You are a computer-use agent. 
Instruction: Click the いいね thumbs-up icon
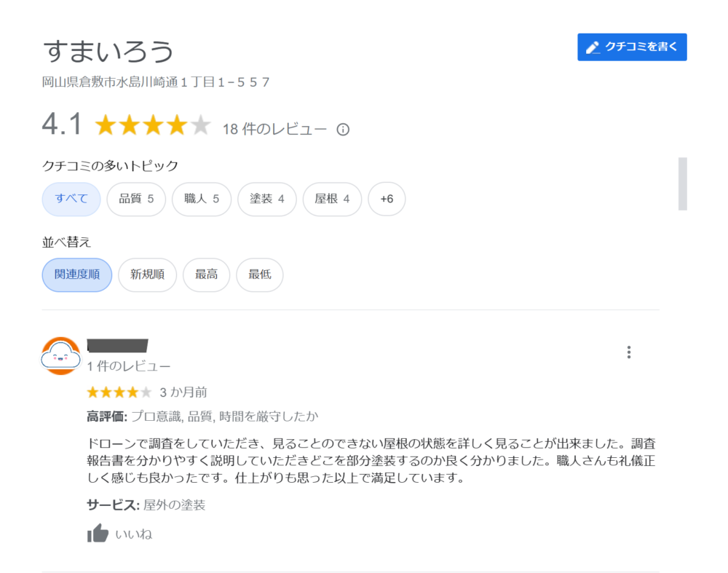pos(98,533)
